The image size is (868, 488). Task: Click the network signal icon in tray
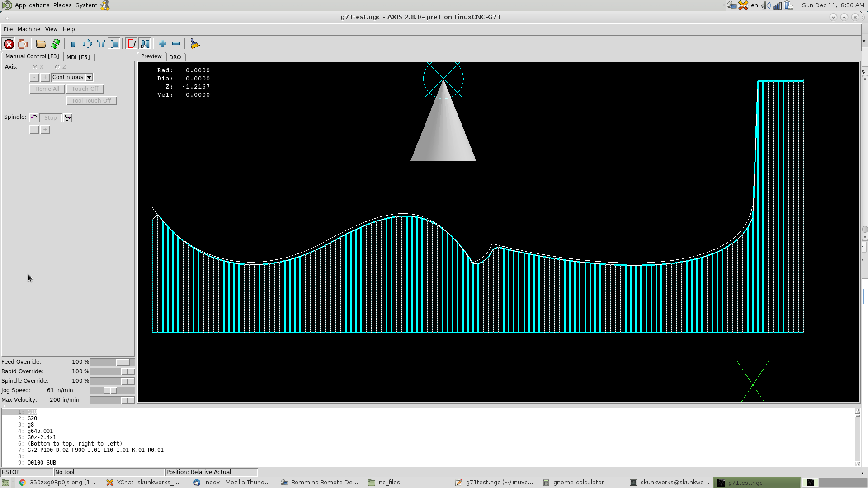click(x=777, y=5)
